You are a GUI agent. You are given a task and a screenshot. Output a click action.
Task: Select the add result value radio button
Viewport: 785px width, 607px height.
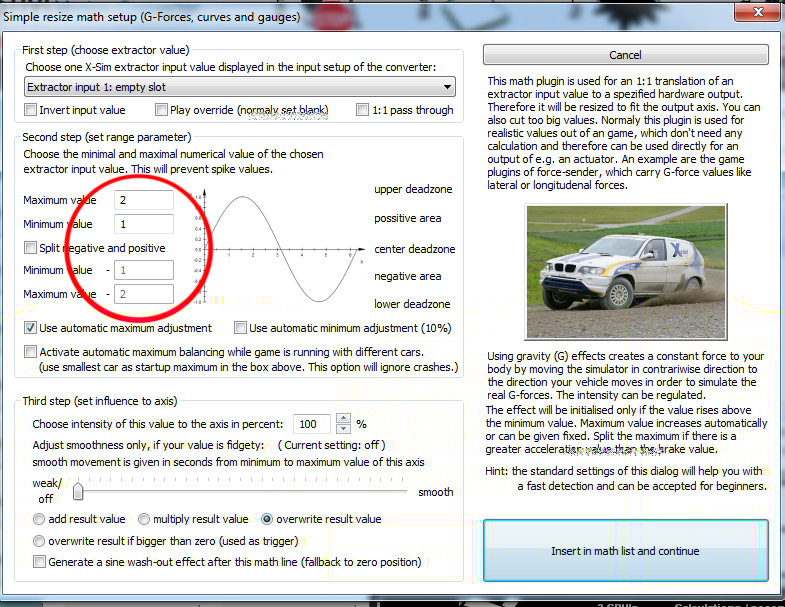pos(39,519)
